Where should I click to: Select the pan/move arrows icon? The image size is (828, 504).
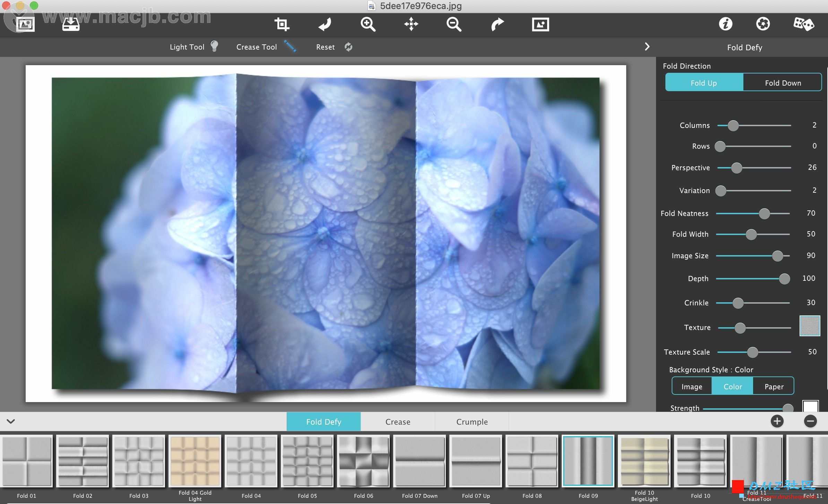[411, 24]
